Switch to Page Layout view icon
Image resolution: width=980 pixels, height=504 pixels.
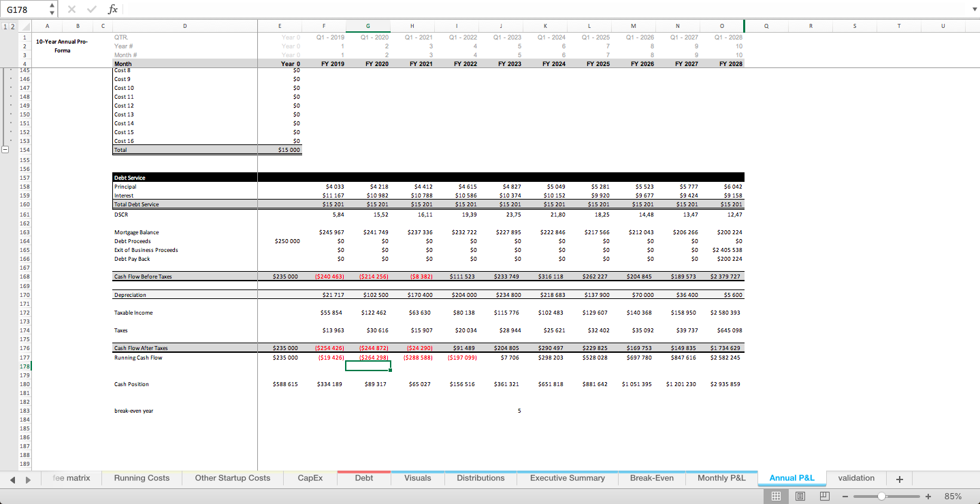800,496
